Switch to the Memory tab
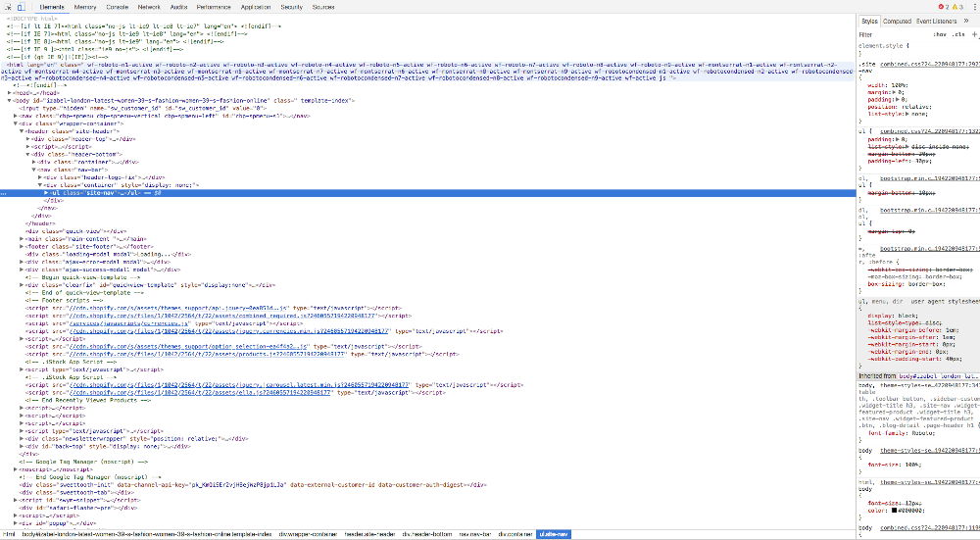 tap(85, 7)
